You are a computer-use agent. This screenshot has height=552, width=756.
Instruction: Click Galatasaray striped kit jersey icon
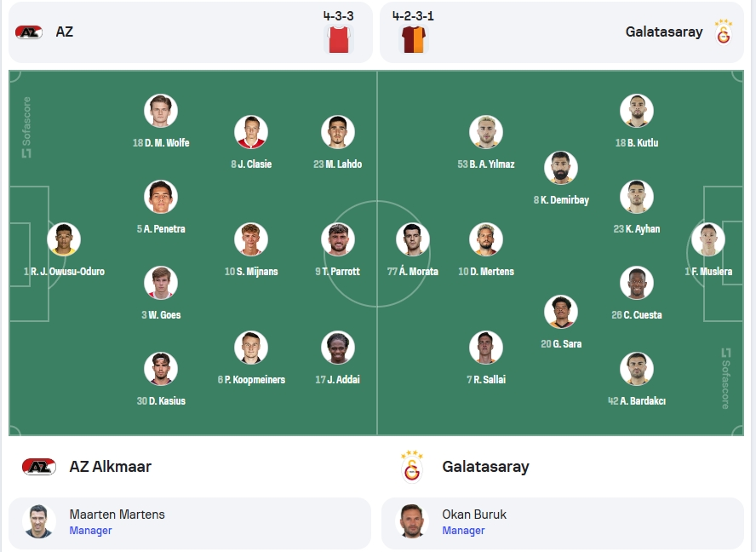click(x=413, y=39)
